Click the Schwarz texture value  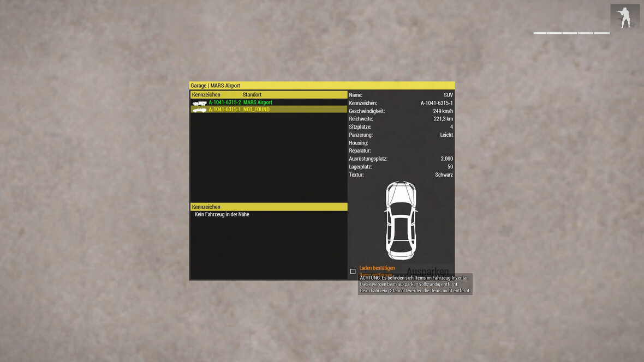point(444,174)
